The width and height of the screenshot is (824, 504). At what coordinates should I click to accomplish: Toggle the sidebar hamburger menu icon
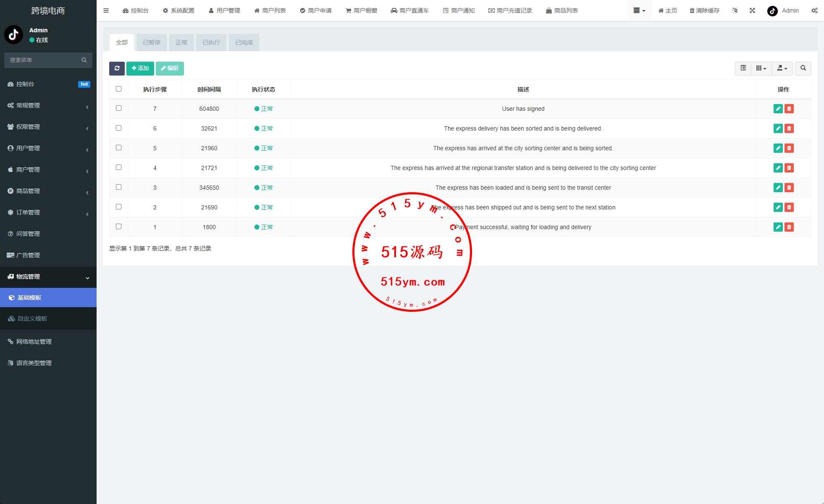pos(106,10)
